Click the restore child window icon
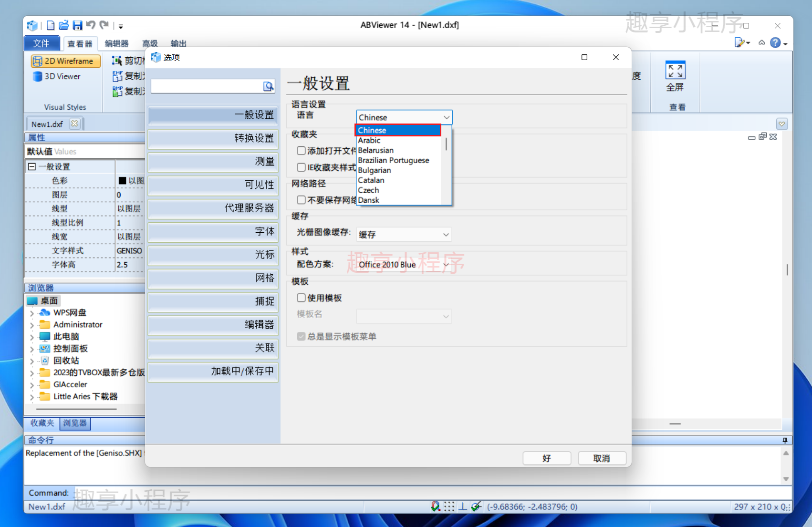This screenshot has width=812, height=527. coord(762,136)
